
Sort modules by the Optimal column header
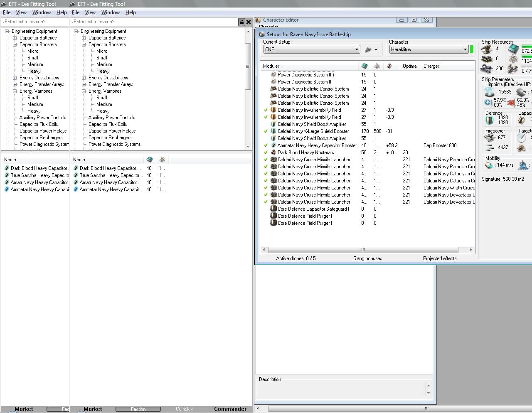[x=410, y=66]
